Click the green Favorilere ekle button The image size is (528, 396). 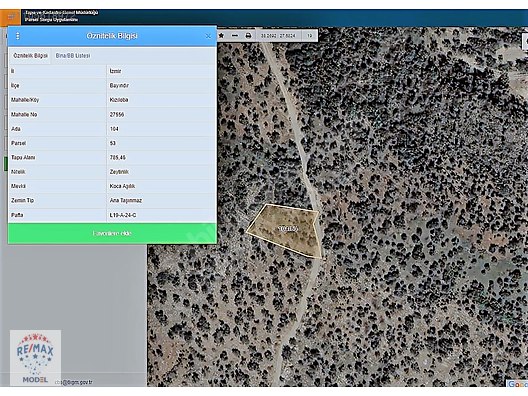[x=112, y=233]
